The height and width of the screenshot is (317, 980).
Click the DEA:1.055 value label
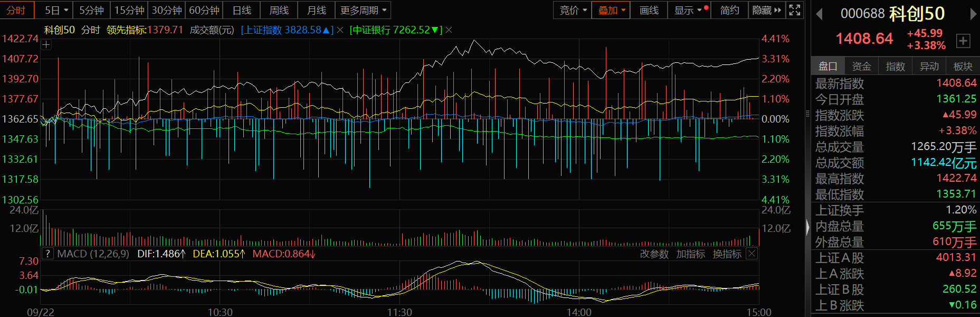click(x=219, y=254)
